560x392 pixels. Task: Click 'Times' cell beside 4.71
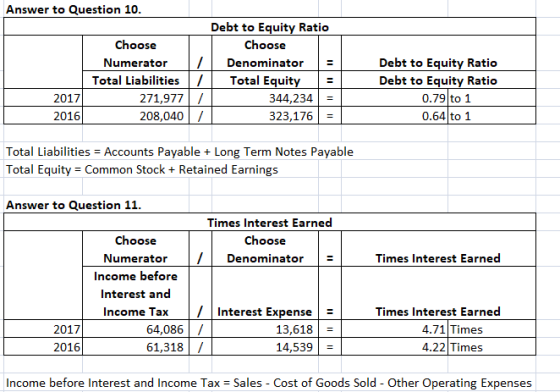492,329
